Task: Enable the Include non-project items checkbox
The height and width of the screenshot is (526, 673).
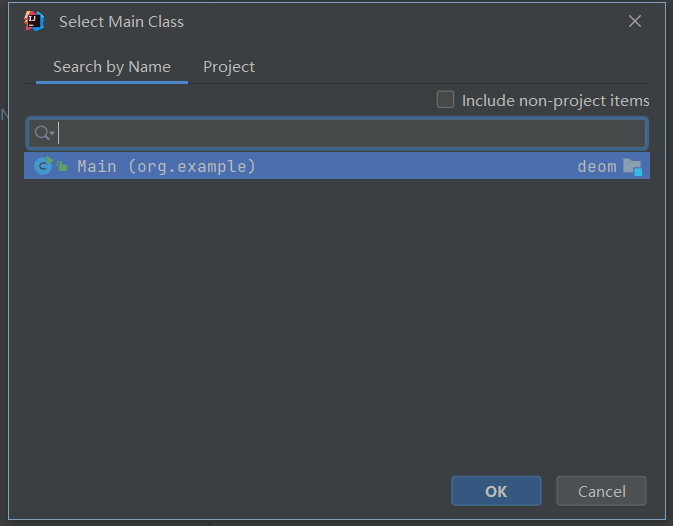Action: [446, 100]
